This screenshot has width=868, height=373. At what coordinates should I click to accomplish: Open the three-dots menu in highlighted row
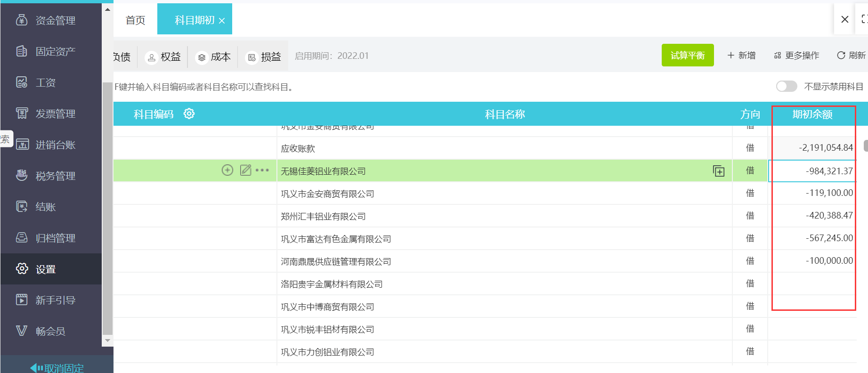point(262,170)
